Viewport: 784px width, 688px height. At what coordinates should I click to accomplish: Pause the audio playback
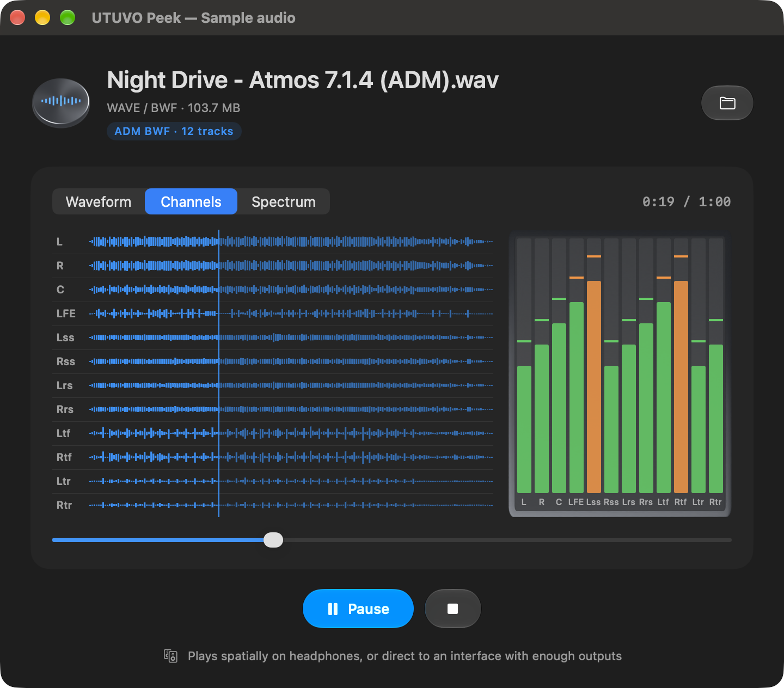click(358, 609)
